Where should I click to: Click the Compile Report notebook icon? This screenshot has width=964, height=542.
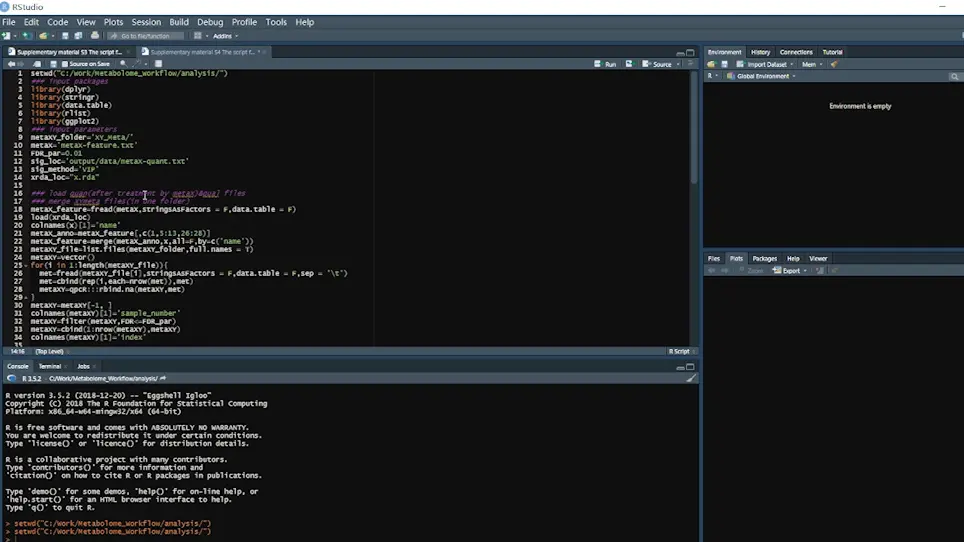point(158,64)
